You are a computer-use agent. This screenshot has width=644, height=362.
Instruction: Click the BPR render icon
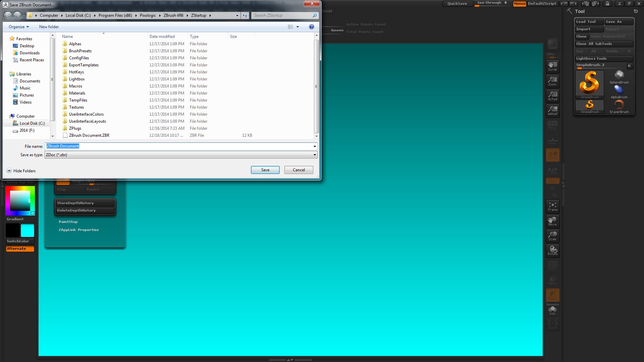(552, 44)
